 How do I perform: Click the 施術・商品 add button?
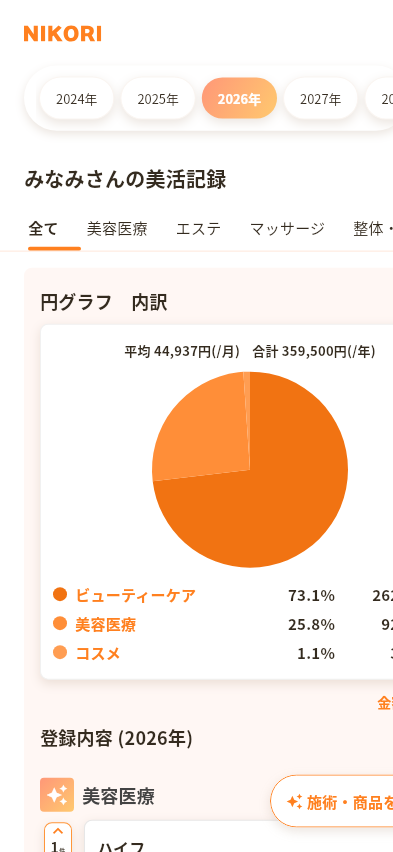coord(332,801)
